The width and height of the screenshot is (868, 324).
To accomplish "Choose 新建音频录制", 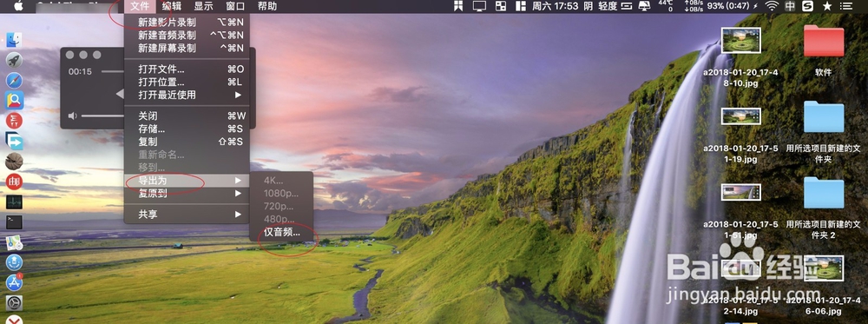I will pos(187,35).
